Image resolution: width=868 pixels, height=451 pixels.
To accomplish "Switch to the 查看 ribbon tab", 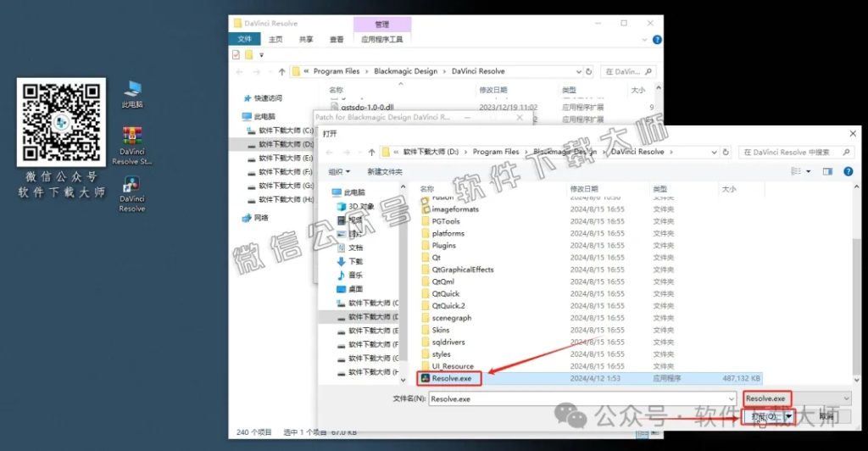I will [x=336, y=39].
